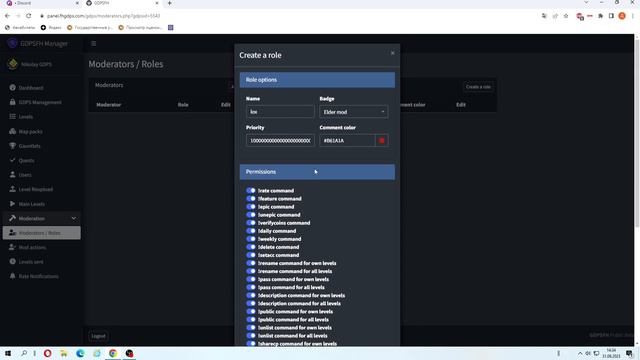Click the Role options section header
640x360 pixels.
(x=317, y=80)
